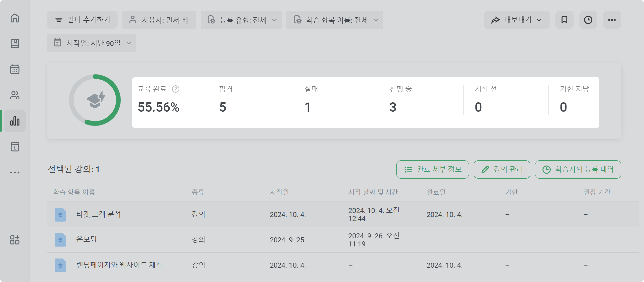Open the reports bar chart icon
The height and width of the screenshot is (282, 644).
click(15, 121)
